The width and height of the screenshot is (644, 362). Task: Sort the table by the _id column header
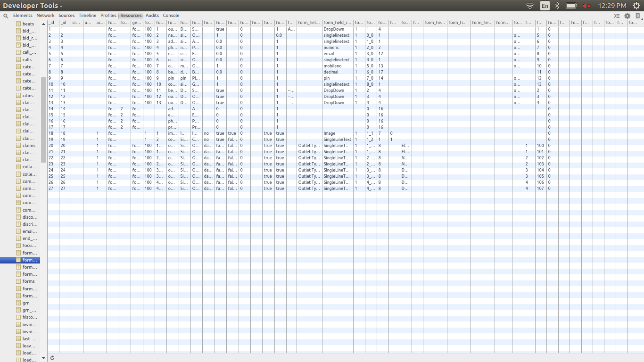coord(52,22)
